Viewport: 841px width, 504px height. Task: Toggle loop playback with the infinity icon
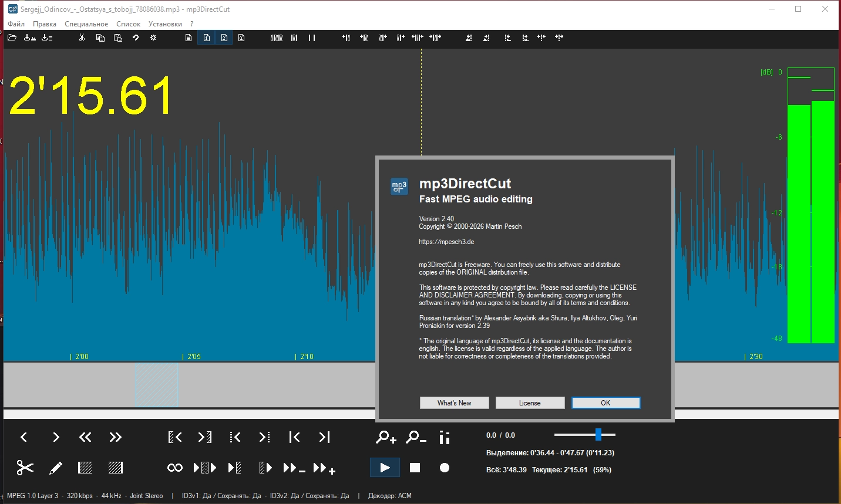coord(175,468)
